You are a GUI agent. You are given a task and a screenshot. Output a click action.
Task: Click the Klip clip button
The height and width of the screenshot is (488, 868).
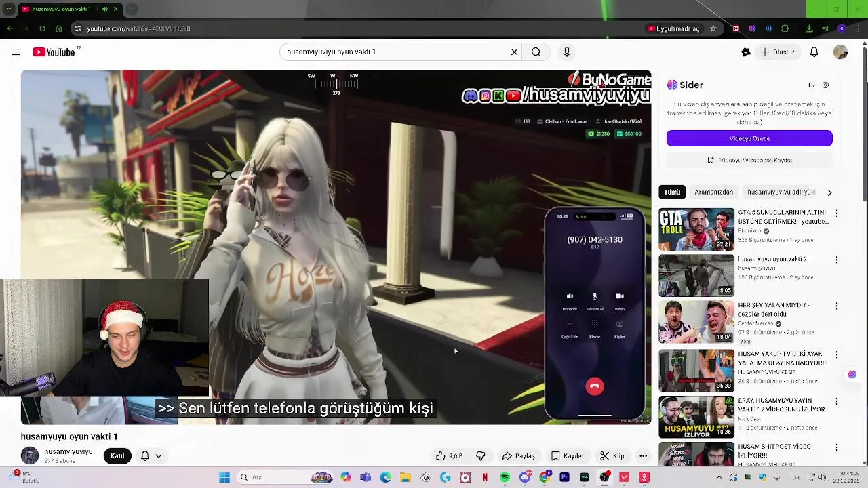point(612,456)
